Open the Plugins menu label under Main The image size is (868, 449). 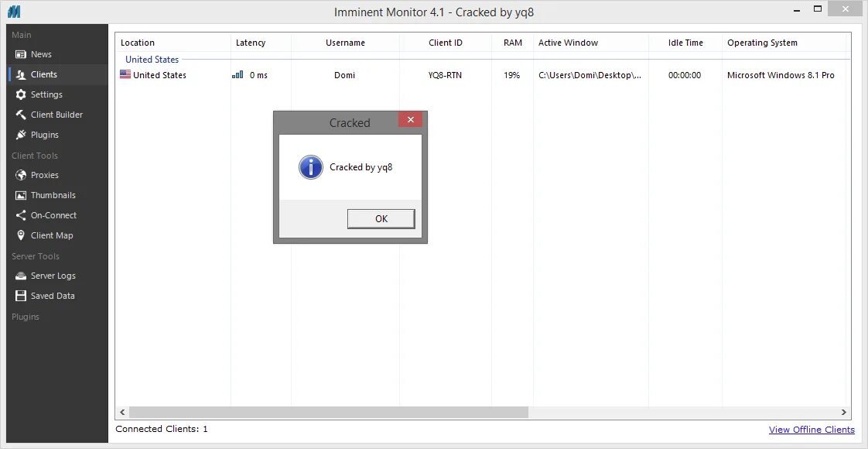44,135
